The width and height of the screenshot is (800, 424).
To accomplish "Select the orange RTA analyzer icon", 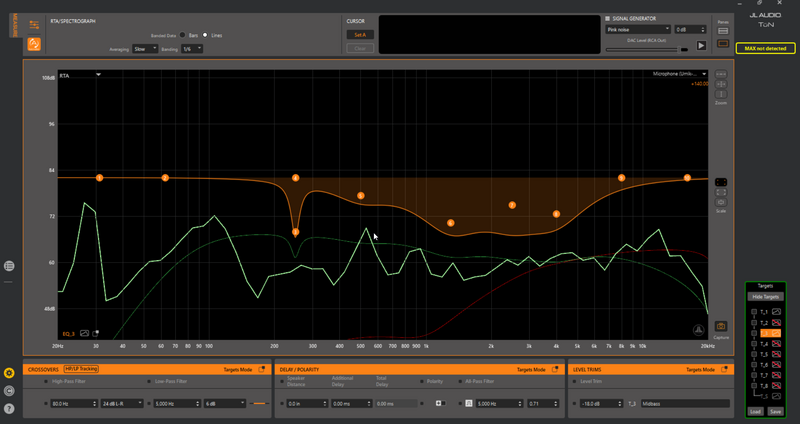I will click(x=34, y=44).
